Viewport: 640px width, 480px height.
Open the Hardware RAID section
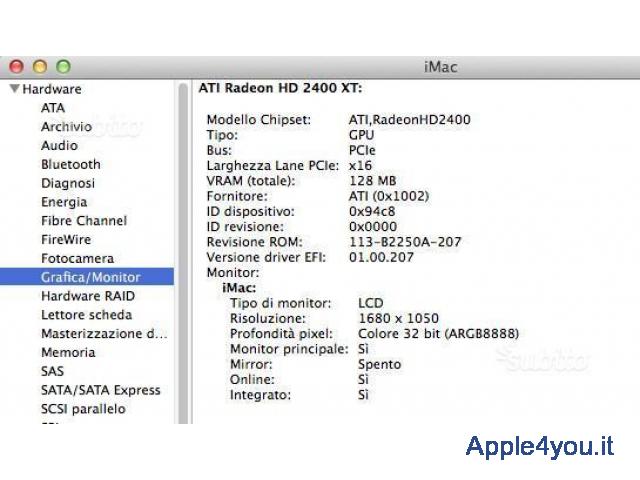[x=88, y=296]
